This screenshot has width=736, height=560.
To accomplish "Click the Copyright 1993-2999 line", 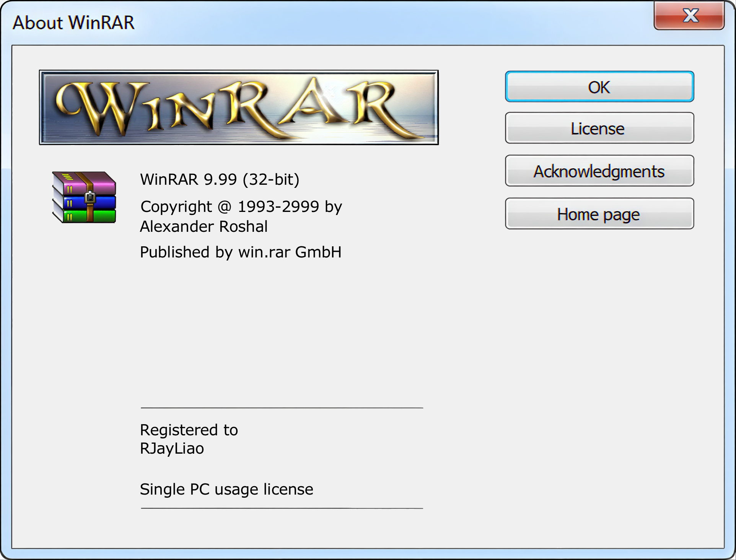I will [241, 207].
